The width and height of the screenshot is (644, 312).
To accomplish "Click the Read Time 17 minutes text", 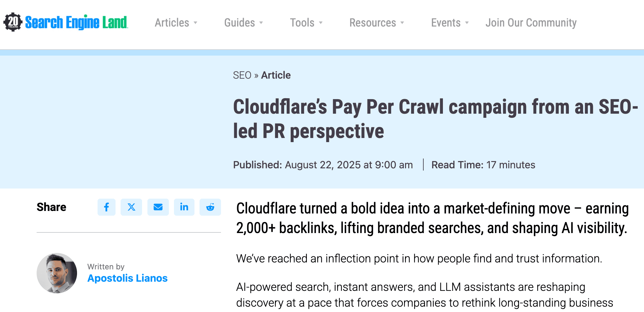I will pyautogui.click(x=483, y=165).
